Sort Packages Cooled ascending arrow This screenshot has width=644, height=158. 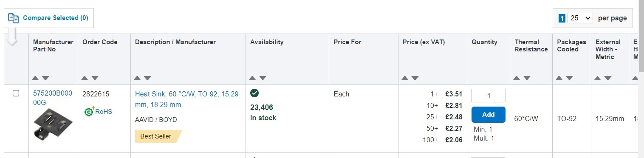tap(559, 78)
